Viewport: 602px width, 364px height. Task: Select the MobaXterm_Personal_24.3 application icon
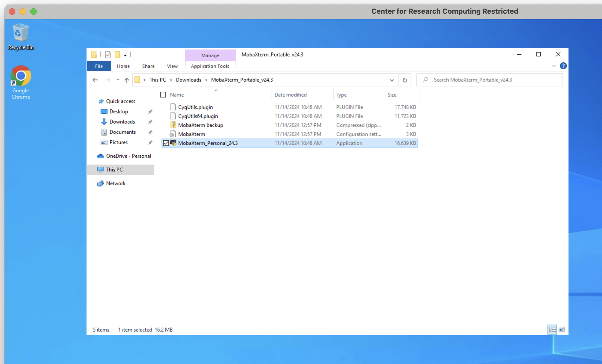pos(173,143)
